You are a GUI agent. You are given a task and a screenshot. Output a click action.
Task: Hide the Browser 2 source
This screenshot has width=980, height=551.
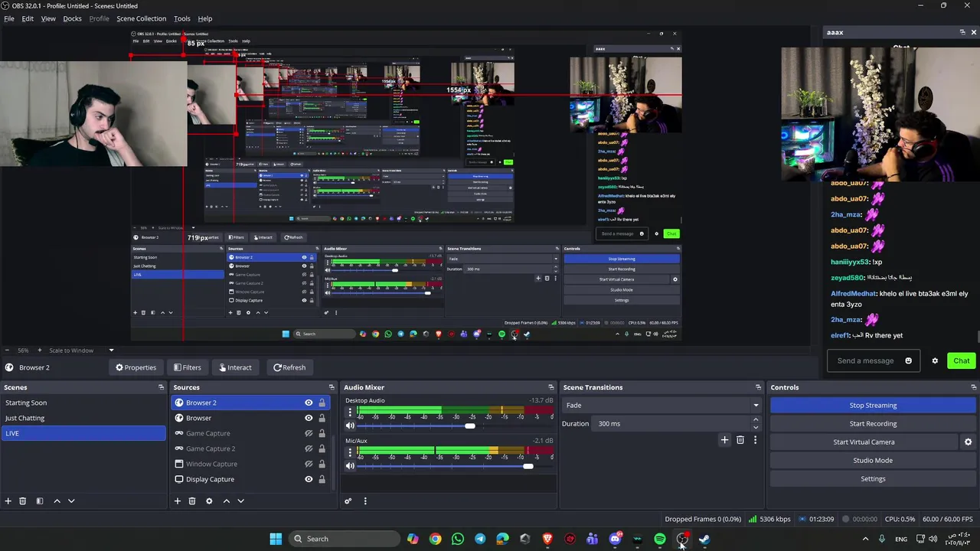click(x=309, y=403)
